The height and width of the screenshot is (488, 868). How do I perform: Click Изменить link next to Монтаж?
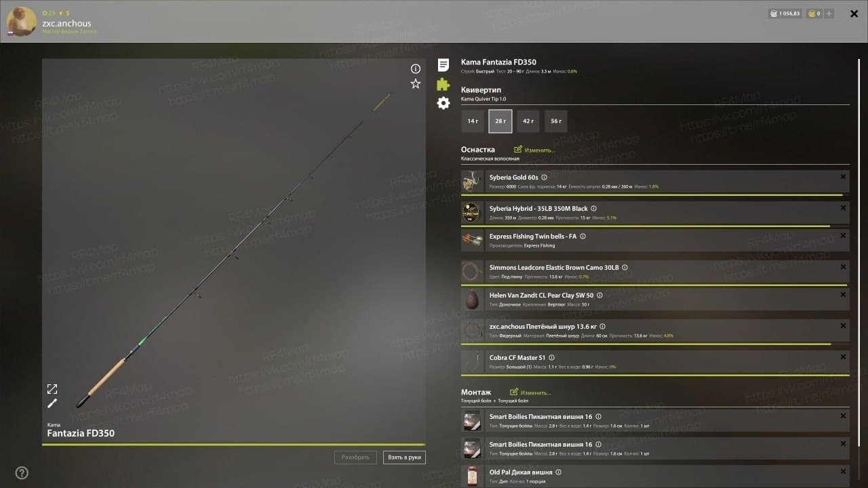(530, 392)
